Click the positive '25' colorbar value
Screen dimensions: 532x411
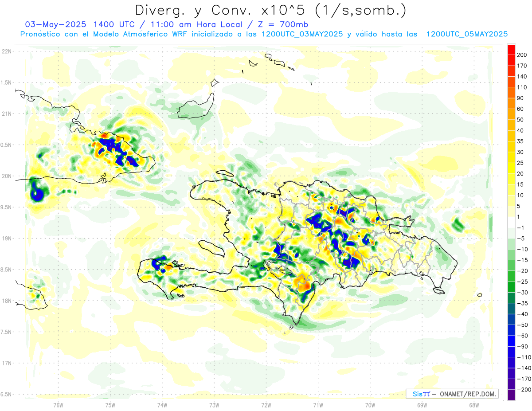(521, 163)
